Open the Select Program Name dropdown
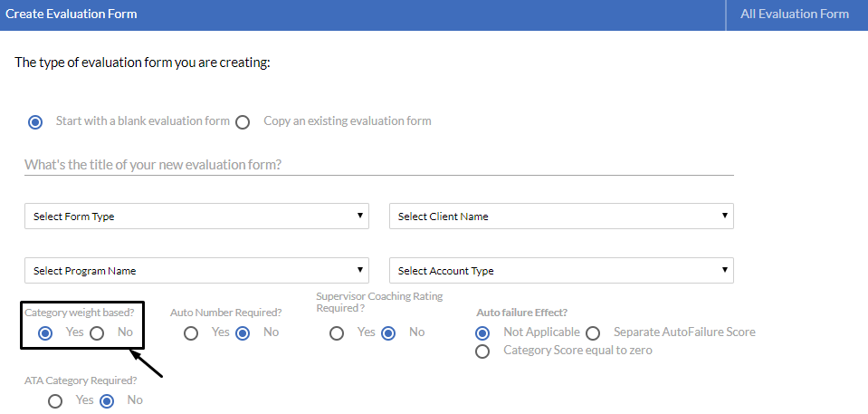The image size is (868, 414). pos(196,271)
